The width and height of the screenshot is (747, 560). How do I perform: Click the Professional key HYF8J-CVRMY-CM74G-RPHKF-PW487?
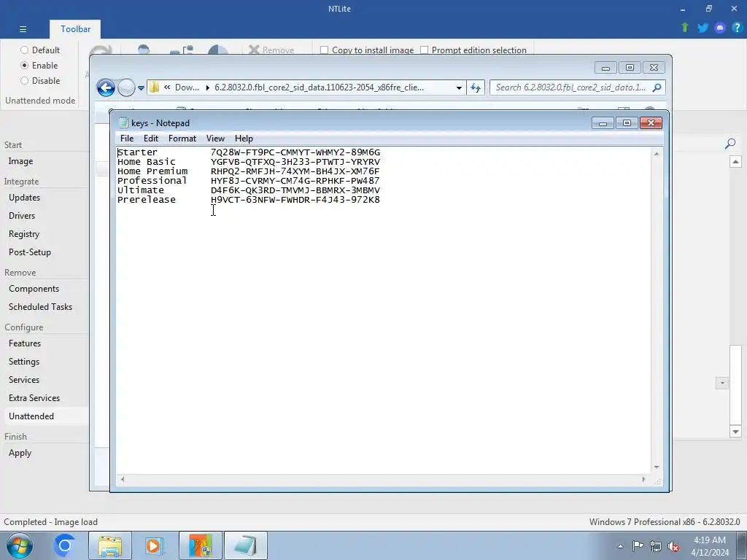295,181
